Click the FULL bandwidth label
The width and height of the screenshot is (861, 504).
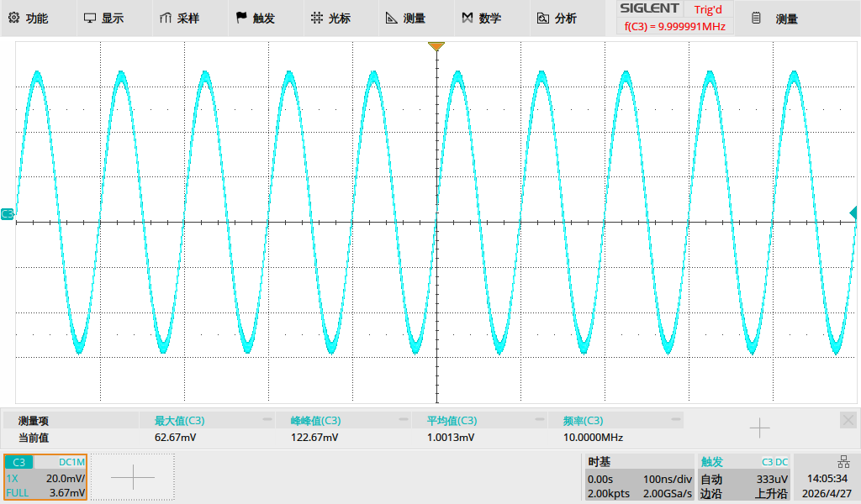click(18, 493)
